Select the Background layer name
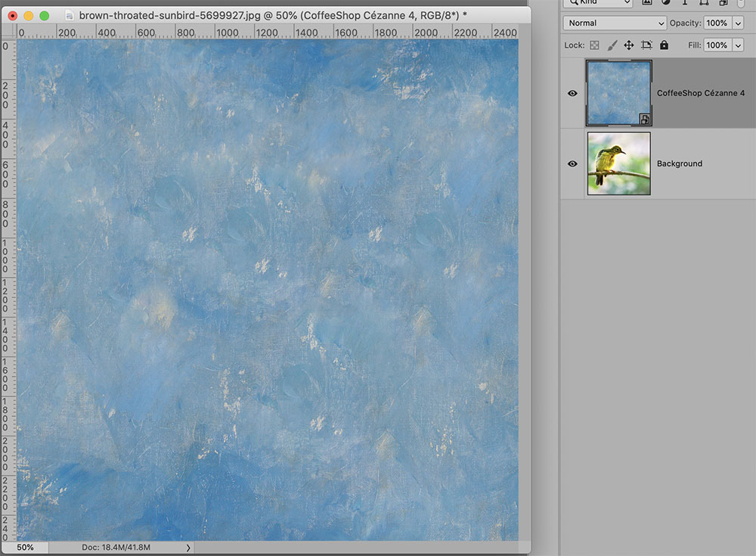This screenshot has height=556, width=756. pyautogui.click(x=680, y=163)
